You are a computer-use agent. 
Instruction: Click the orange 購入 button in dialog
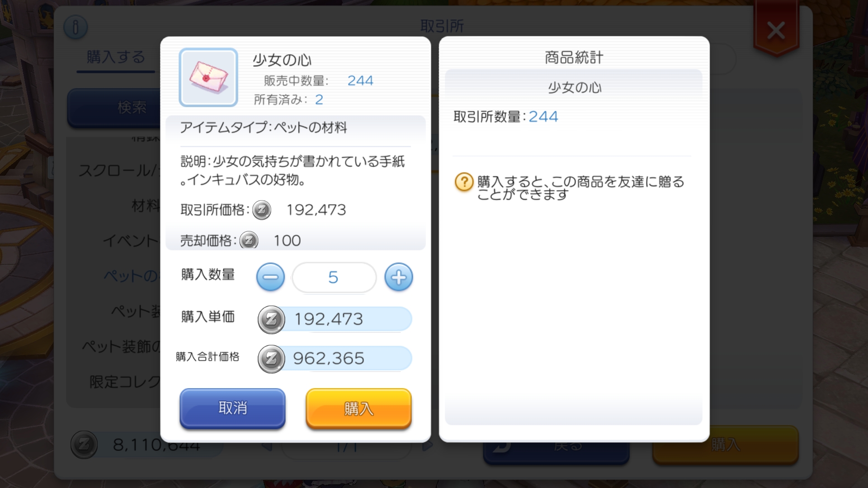coord(359,408)
